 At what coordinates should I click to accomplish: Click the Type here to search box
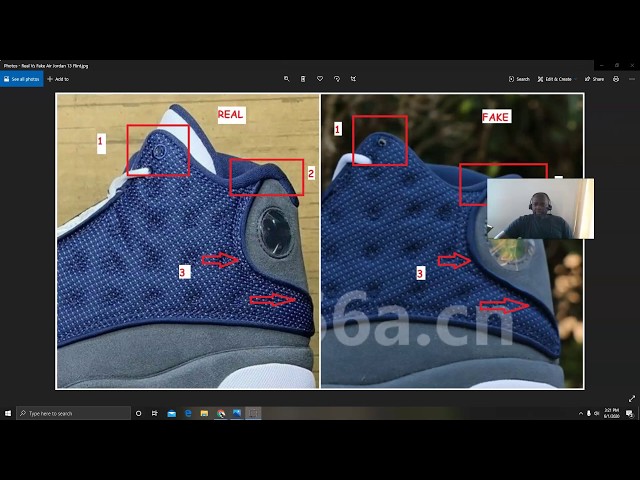tap(73, 413)
